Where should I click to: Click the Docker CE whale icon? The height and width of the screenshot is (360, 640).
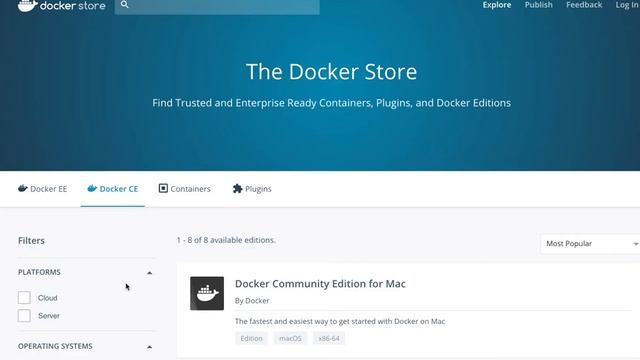point(92,188)
